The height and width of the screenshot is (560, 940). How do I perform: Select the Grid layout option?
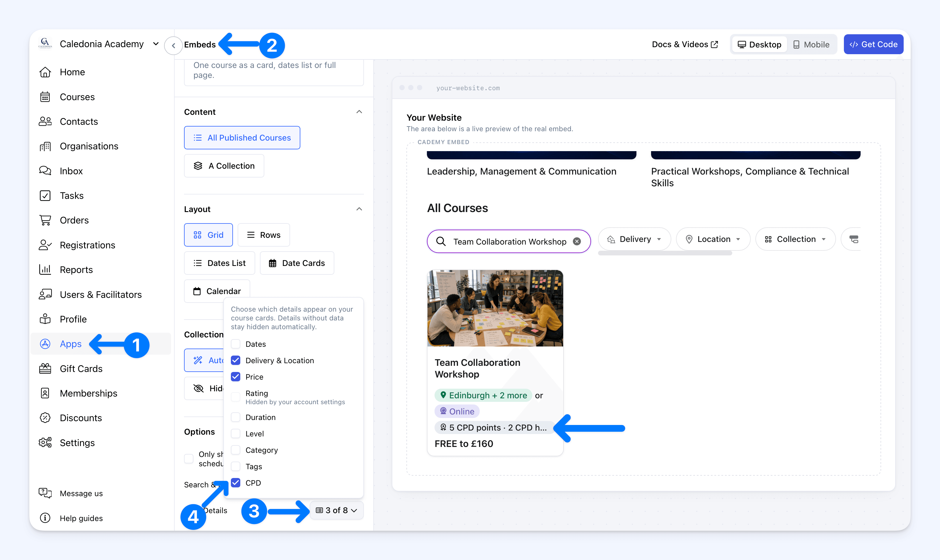coord(208,235)
